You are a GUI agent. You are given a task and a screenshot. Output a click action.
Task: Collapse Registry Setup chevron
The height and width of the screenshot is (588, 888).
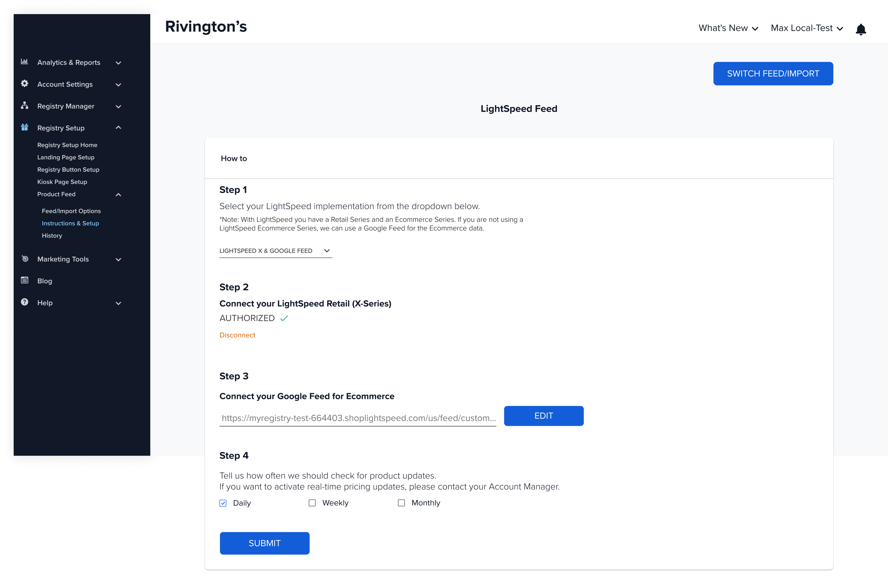coord(118,127)
